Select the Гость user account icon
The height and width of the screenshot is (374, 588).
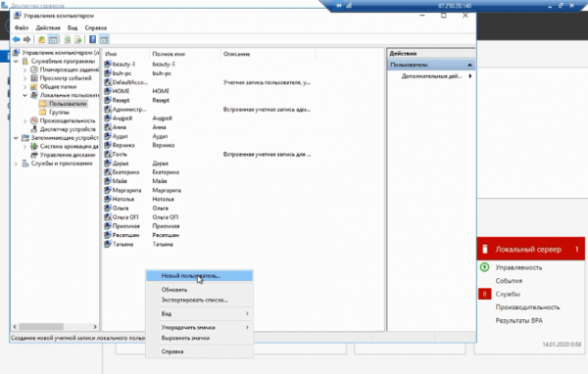108,154
